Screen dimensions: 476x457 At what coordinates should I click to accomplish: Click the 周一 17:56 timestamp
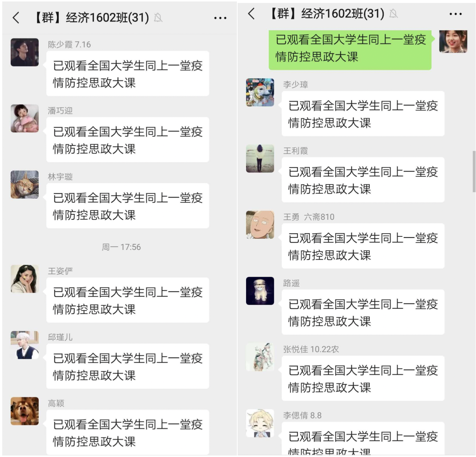point(121,247)
